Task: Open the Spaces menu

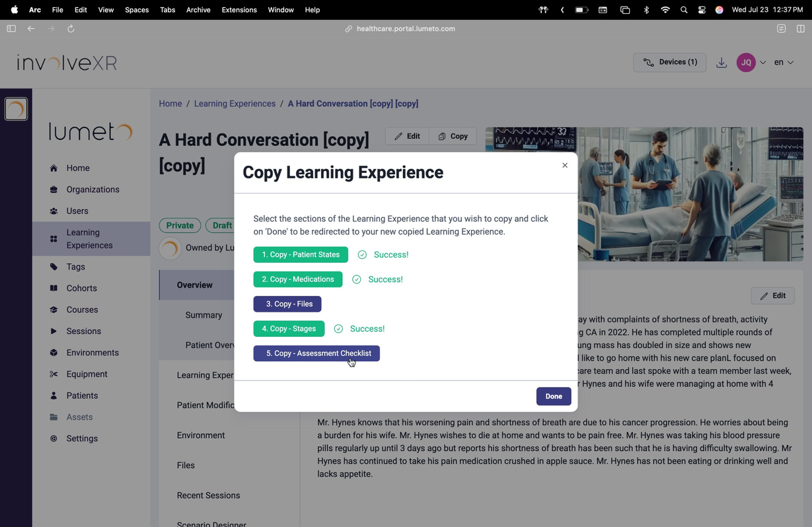Action: point(137,10)
